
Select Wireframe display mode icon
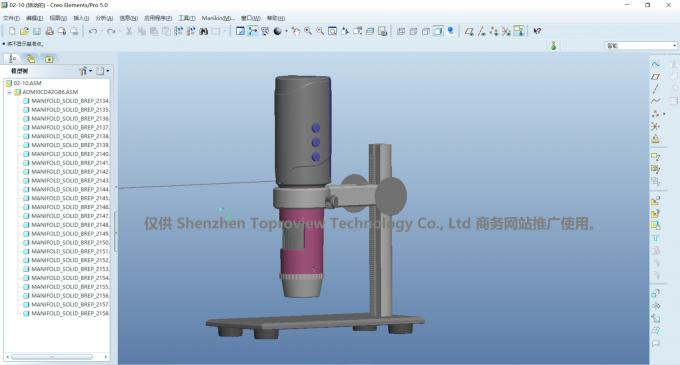401,31
